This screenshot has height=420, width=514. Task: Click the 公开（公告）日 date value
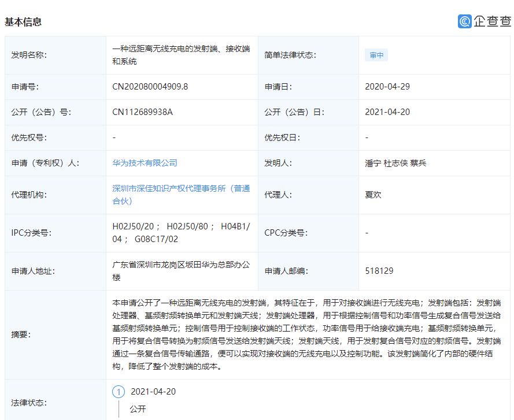(387, 112)
